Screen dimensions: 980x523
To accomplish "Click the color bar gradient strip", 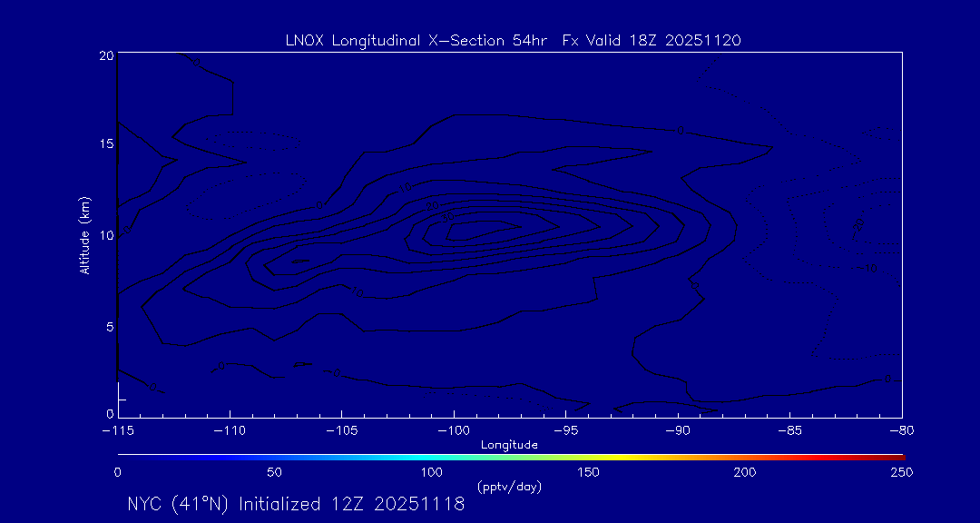I will point(510,456).
